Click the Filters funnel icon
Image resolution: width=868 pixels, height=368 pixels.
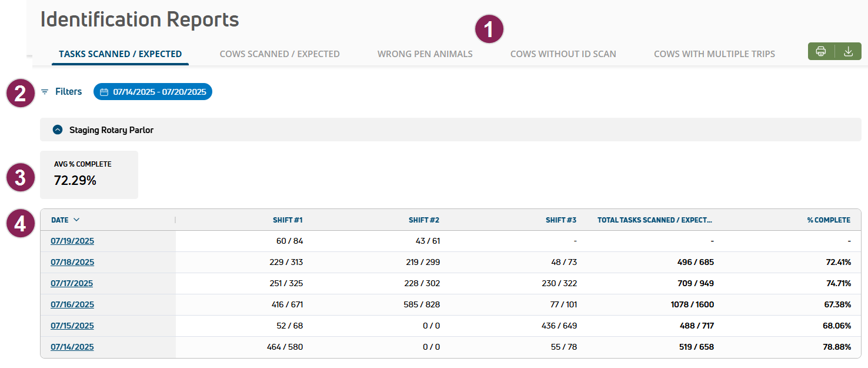[45, 92]
